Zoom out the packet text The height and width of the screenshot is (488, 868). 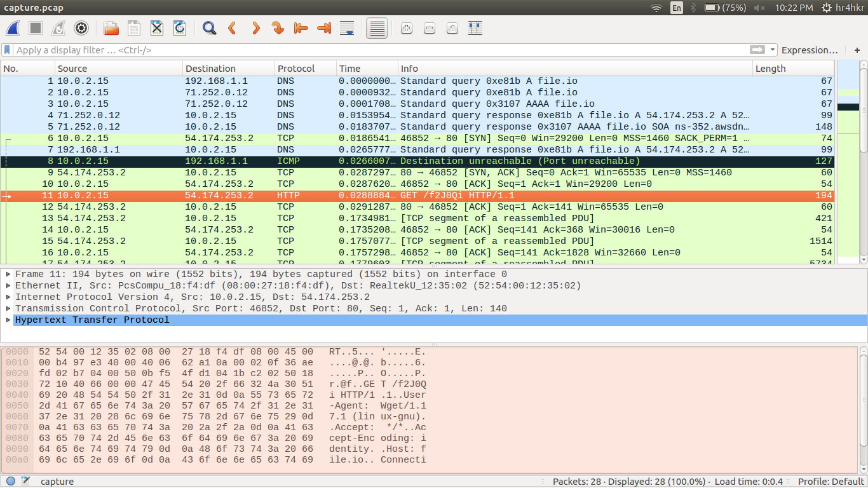click(430, 28)
